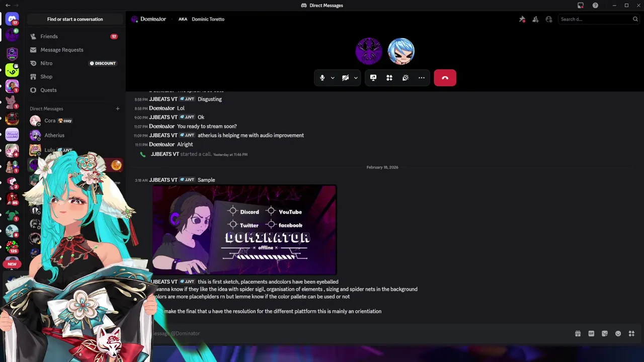Open the pink bunny server icon
Screen dimensions: 644x362
click(12, 103)
